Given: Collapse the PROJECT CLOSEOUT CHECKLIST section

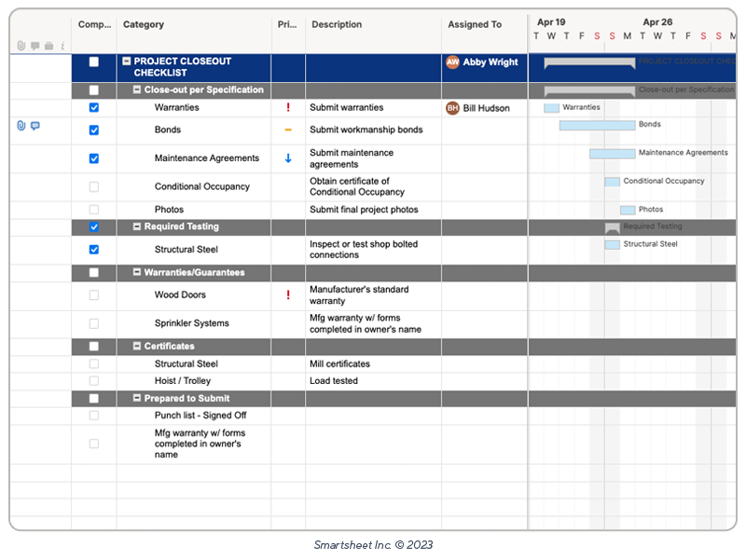Looking at the screenshot, I should (125, 61).
